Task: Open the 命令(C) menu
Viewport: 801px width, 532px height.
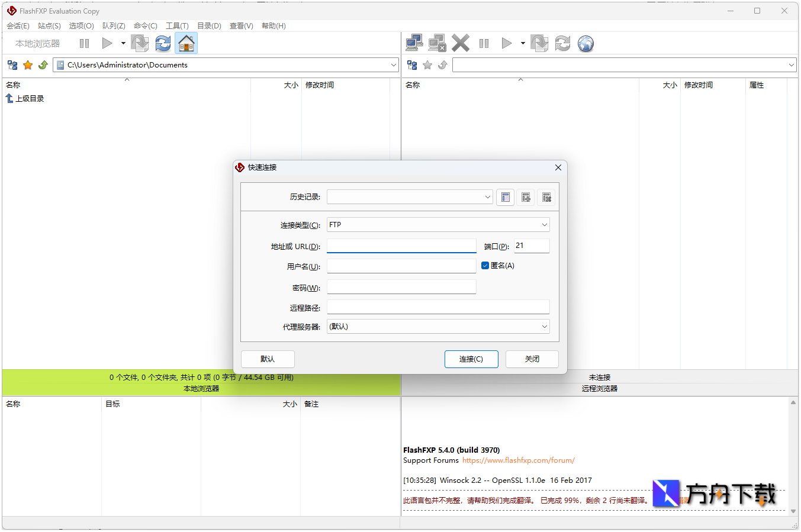Action: click(x=145, y=26)
